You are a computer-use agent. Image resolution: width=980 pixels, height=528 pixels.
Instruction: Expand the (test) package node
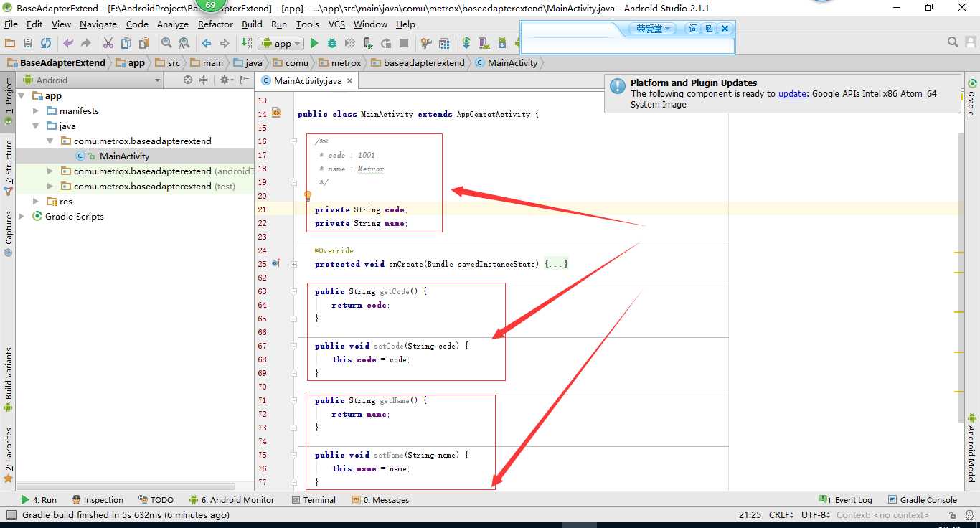50,186
